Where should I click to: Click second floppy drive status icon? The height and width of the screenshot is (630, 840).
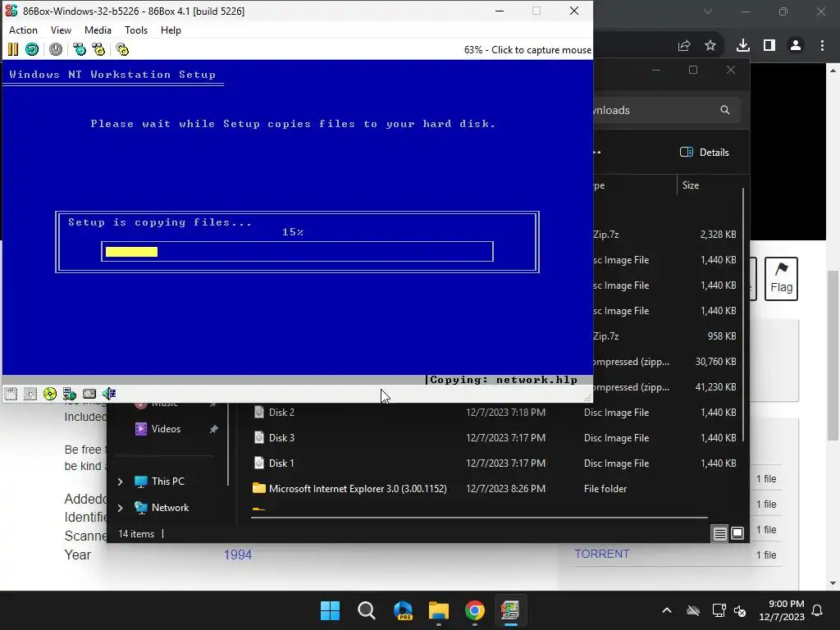(30, 395)
